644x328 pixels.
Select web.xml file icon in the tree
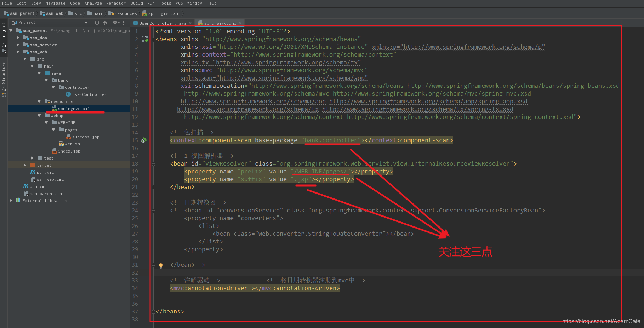[x=61, y=144]
